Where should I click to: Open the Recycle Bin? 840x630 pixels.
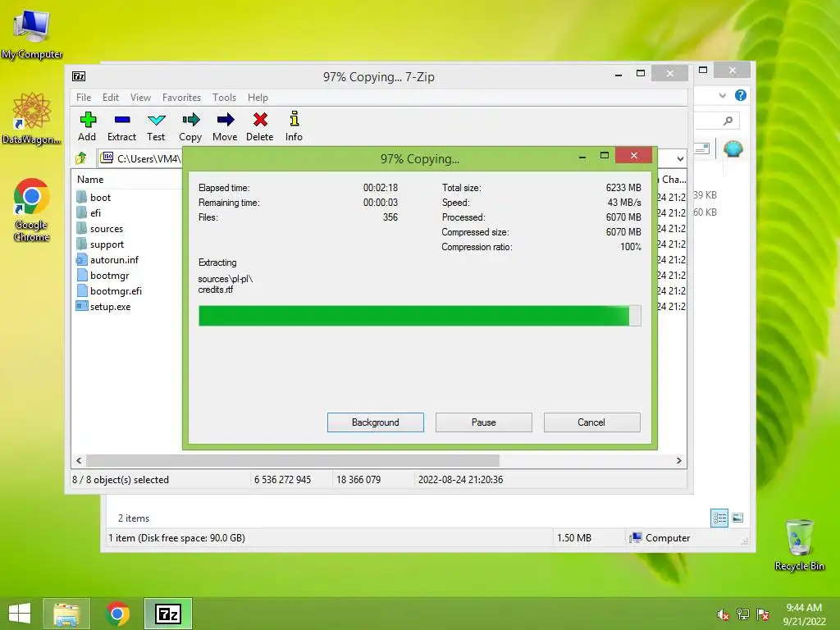[799, 545]
